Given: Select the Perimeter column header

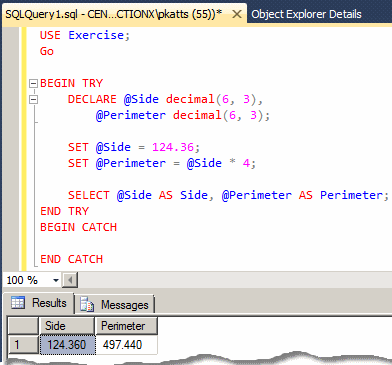Looking at the screenshot, I should coord(126,326).
